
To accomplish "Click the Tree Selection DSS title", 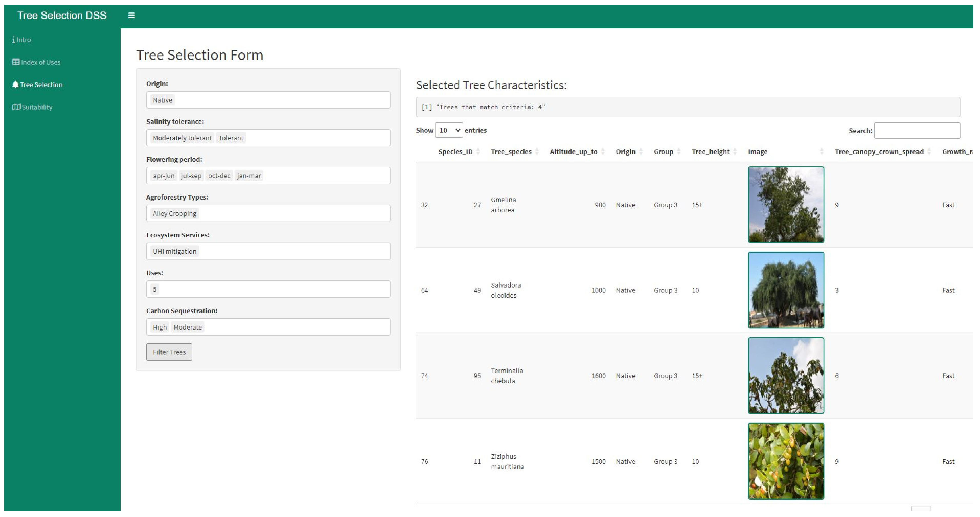I will point(62,16).
